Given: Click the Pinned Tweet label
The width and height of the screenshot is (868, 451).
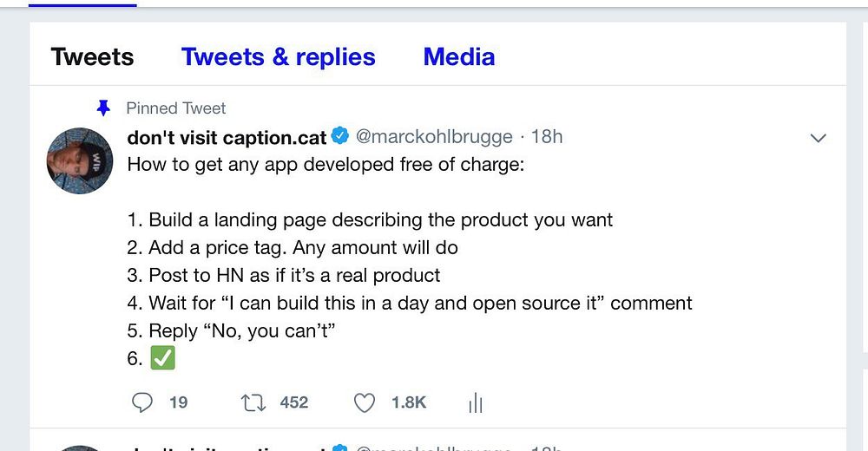Looking at the screenshot, I should 175,108.
